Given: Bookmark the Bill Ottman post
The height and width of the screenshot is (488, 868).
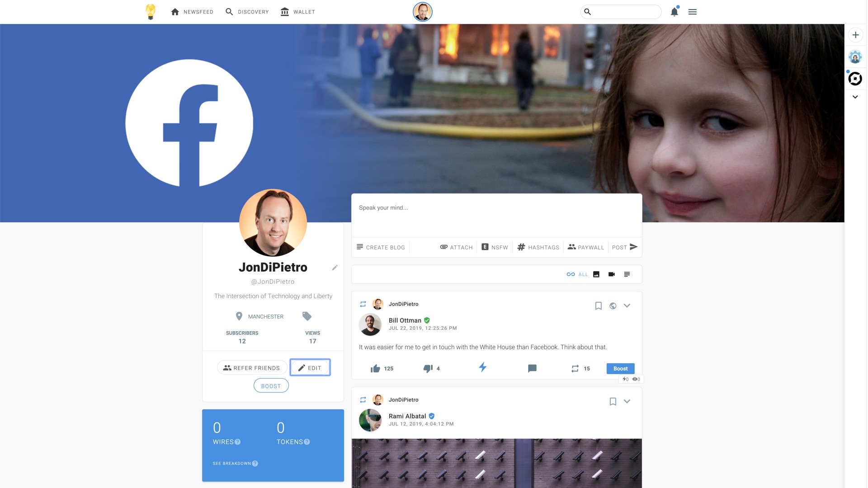Looking at the screenshot, I should click(x=599, y=306).
